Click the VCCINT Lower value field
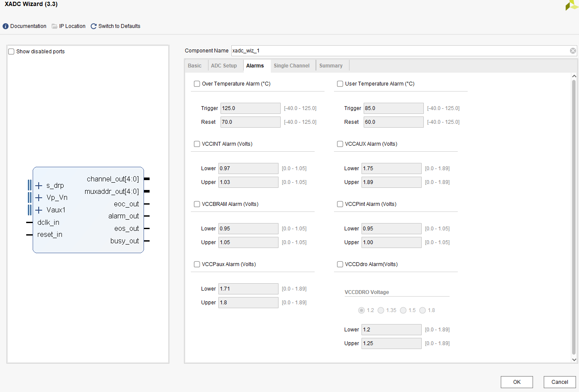Screen dimensions: 579x392 click(x=248, y=168)
